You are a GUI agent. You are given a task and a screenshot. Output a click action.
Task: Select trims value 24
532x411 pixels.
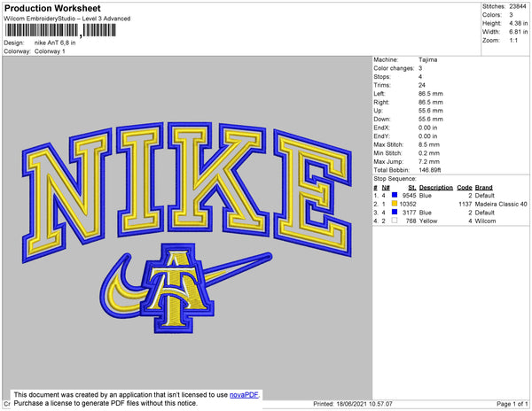422,85
